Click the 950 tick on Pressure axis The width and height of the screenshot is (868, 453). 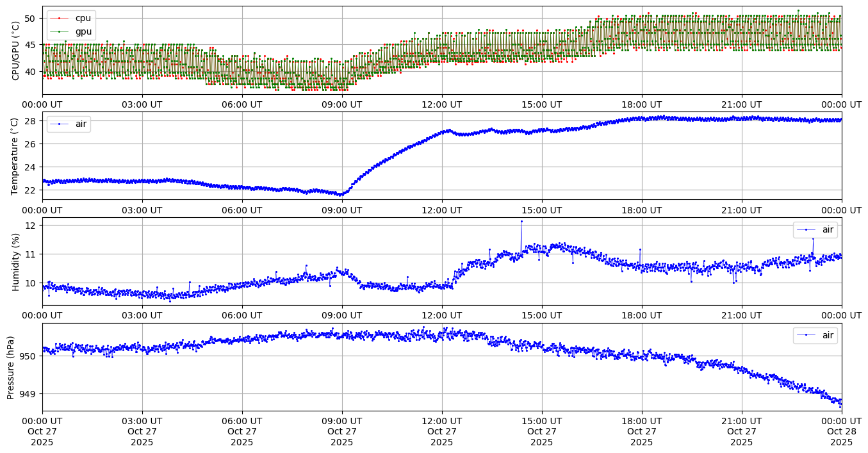28,356
